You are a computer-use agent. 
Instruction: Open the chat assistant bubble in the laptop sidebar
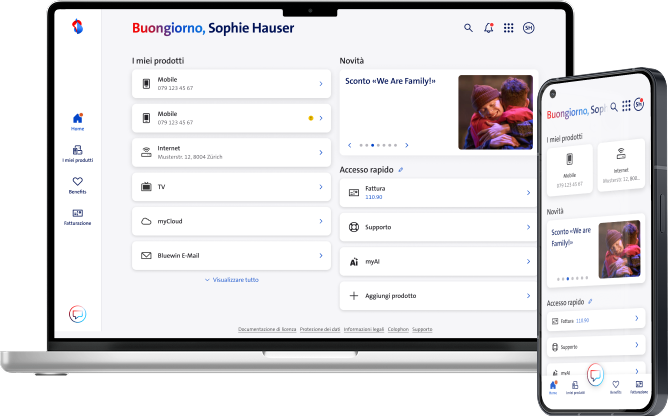click(78, 313)
